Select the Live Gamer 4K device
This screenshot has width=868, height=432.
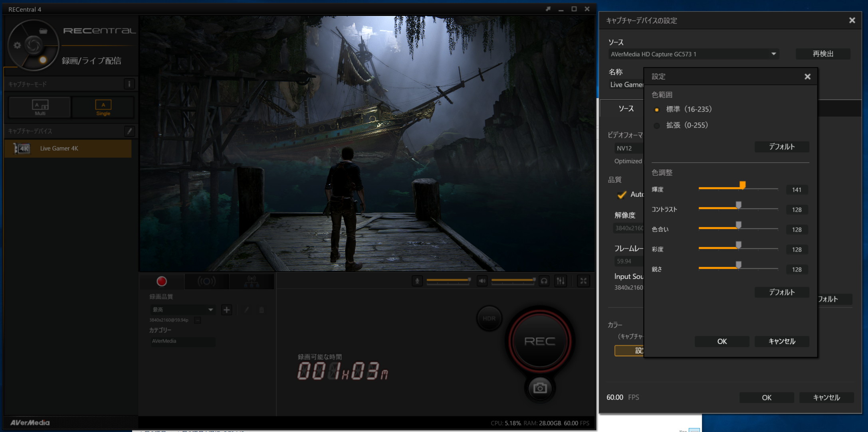pos(68,148)
